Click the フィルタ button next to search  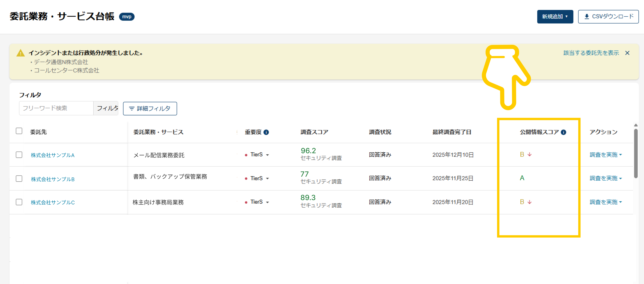106,108
